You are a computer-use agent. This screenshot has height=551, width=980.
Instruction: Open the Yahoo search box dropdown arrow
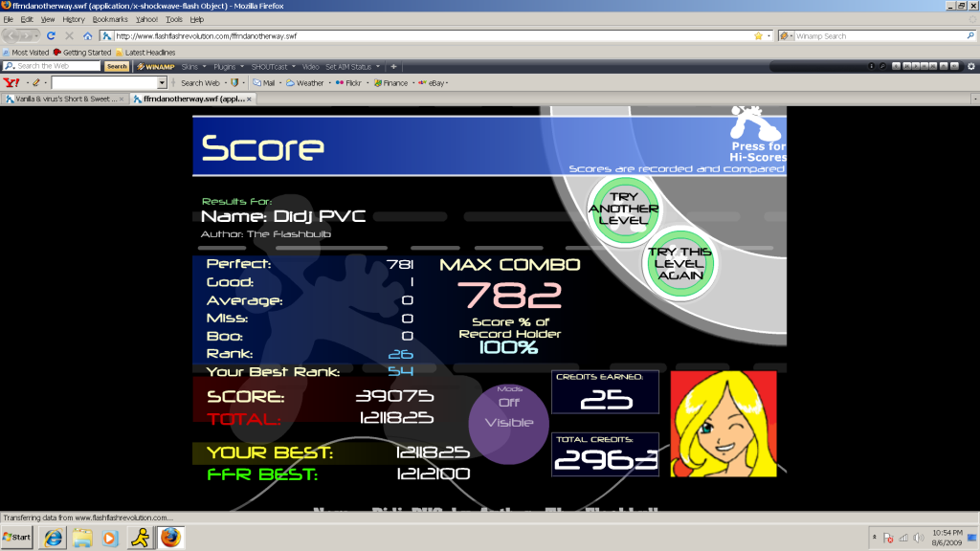point(162,83)
